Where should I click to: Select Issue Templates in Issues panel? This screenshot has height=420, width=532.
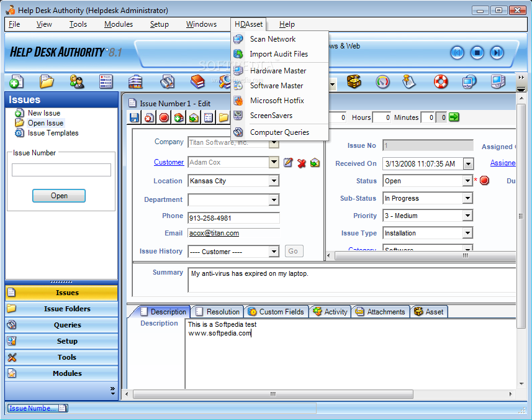click(53, 133)
